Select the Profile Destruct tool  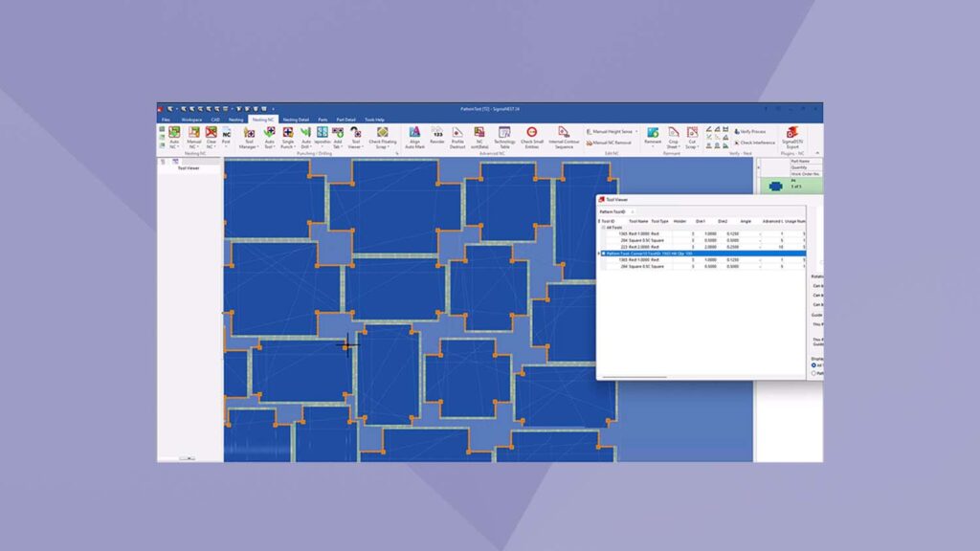457,134
